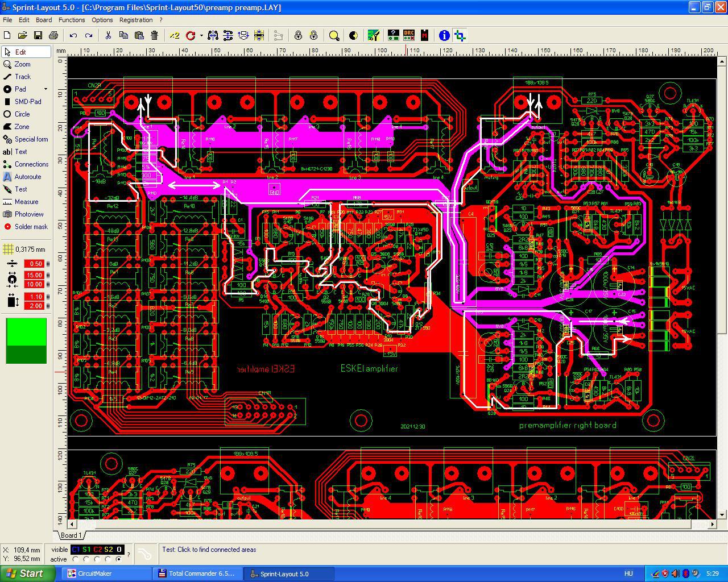Copy the selected elements

pyautogui.click(x=123, y=35)
